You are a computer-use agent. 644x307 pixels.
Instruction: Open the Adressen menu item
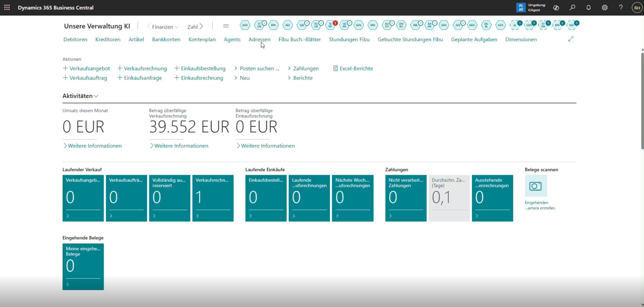pos(259,39)
